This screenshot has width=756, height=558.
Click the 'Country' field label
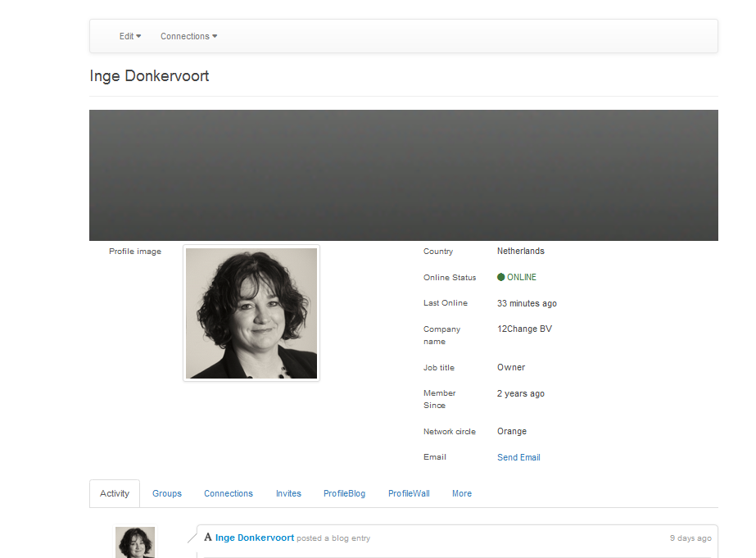click(x=438, y=252)
